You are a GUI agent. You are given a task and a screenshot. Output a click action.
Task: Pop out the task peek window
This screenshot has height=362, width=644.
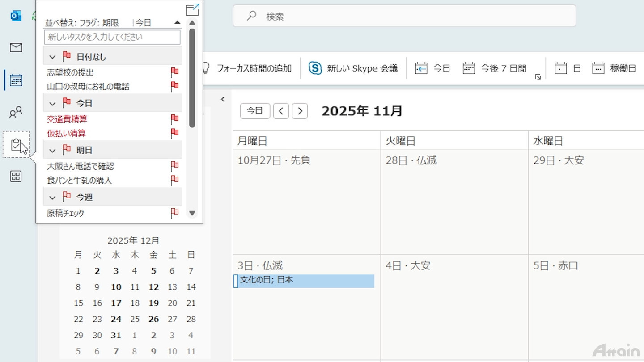192,10
